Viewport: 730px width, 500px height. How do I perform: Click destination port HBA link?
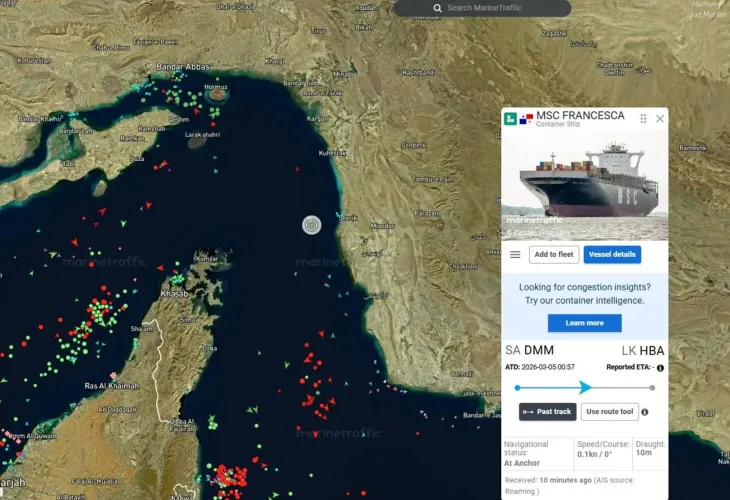click(651, 351)
